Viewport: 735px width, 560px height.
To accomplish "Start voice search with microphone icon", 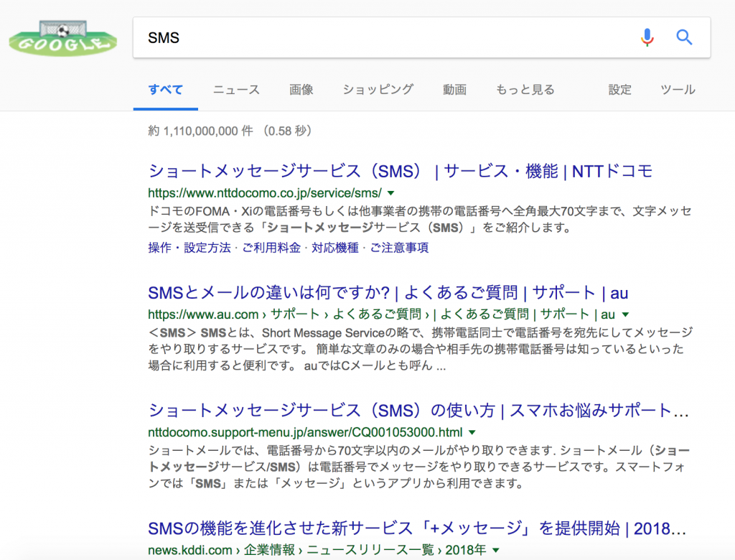I will pos(647,37).
